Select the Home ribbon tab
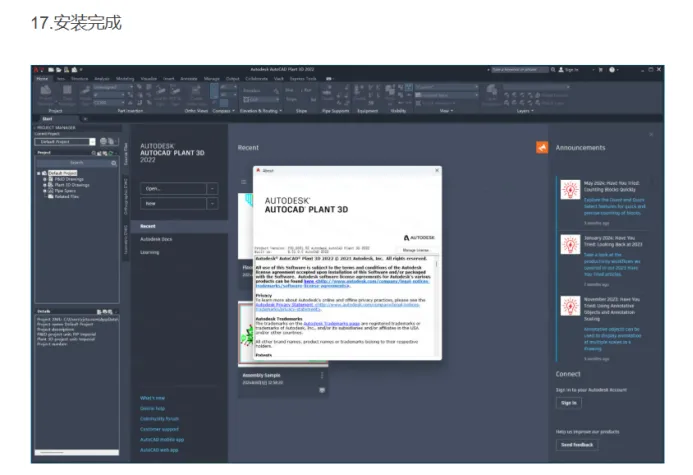The image size is (693, 475). pyautogui.click(x=42, y=79)
